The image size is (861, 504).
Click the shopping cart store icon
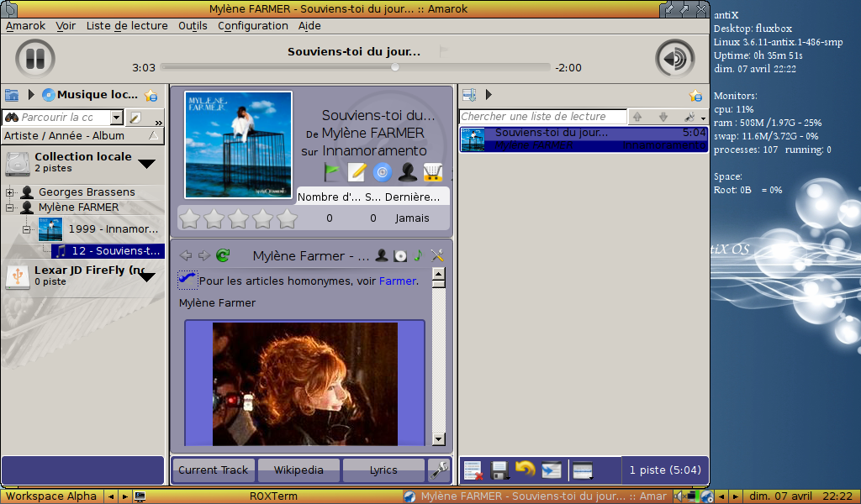pyautogui.click(x=433, y=172)
